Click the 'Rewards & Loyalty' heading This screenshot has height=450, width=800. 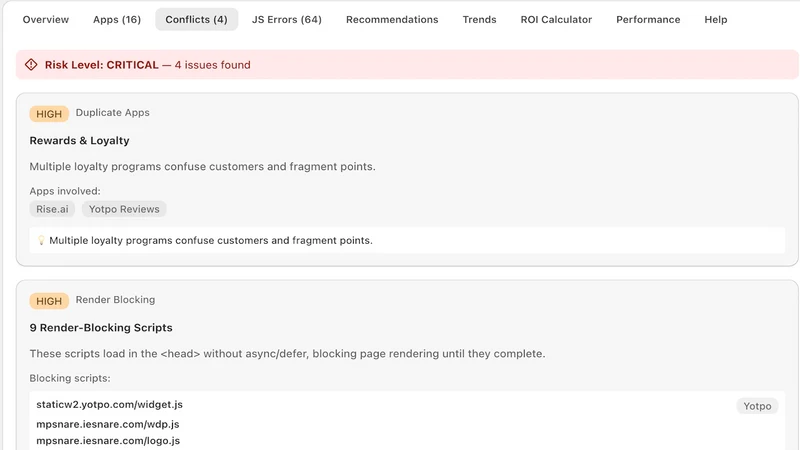79,140
